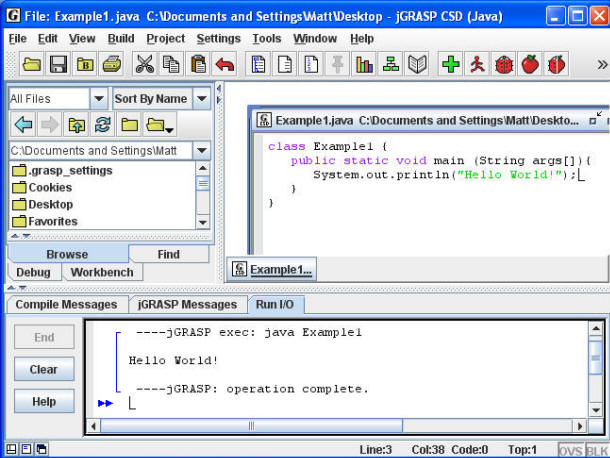
Task: Open the Settings menu
Action: tap(219, 39)
